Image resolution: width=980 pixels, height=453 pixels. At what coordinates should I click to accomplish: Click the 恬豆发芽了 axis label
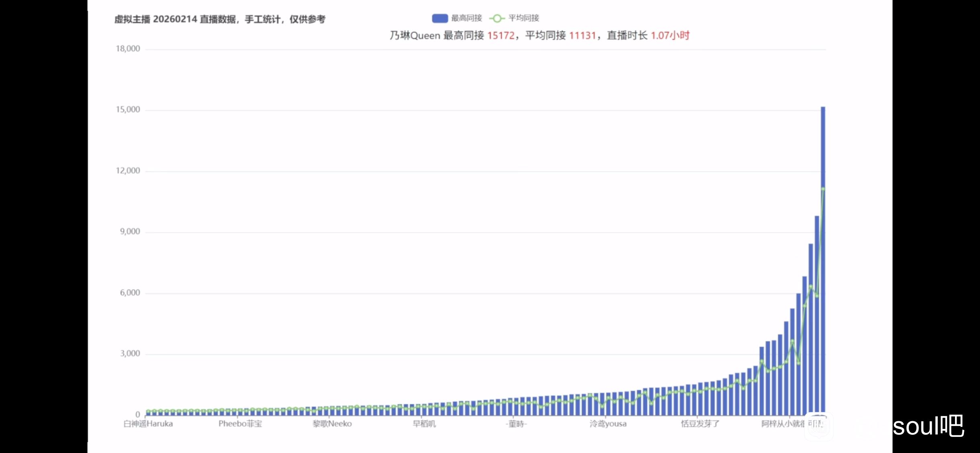point(700,424)
